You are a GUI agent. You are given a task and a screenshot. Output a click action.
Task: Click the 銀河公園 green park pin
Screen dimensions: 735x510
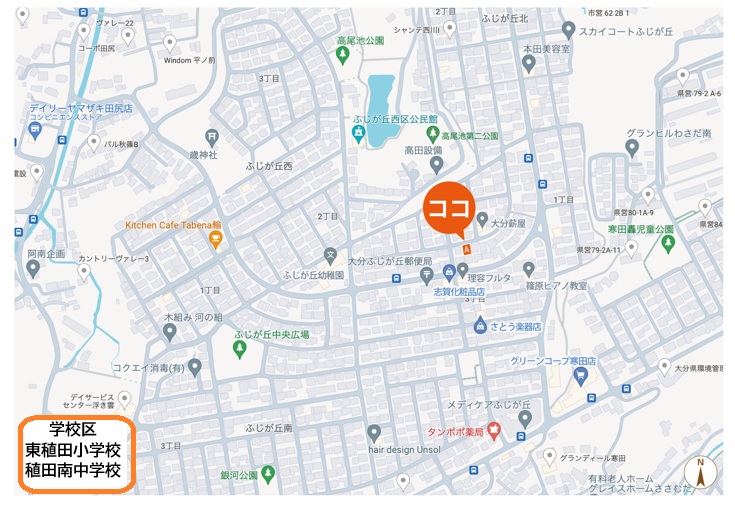[268, 474]
